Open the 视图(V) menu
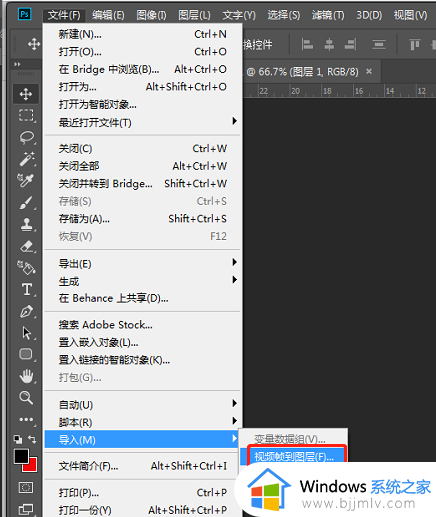The image size is (436, 517). 410,15
